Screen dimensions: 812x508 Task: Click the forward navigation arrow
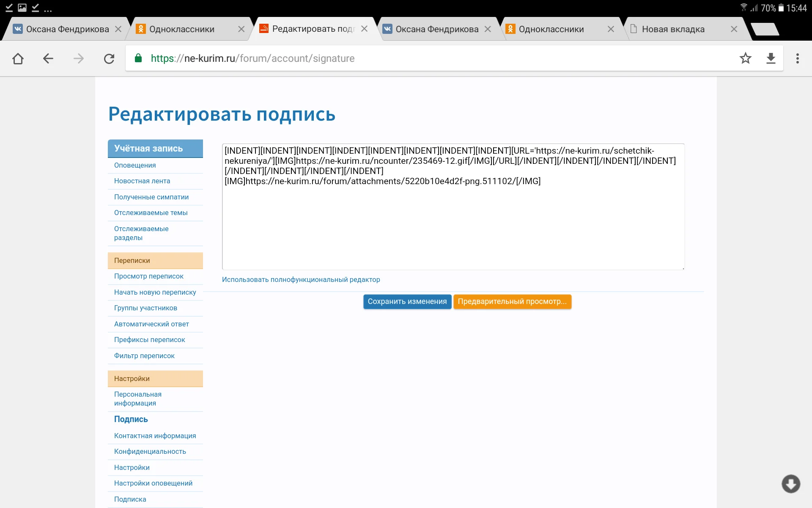point(79,58)
